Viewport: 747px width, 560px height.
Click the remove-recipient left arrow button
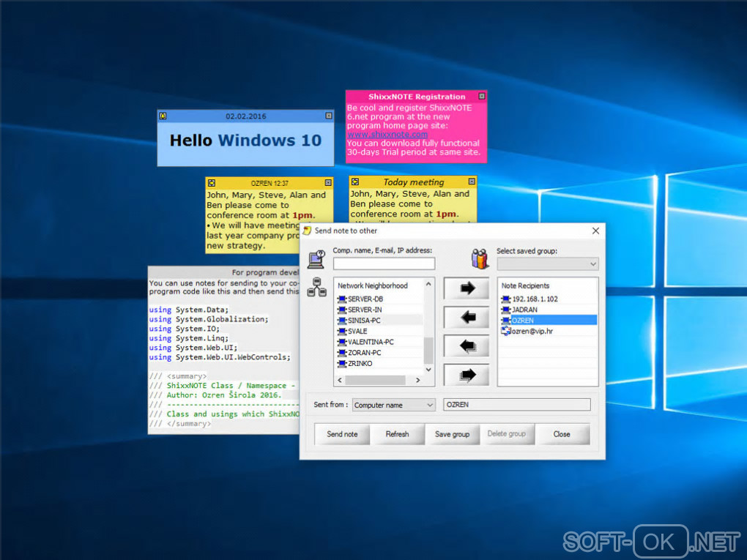(467, 317)
